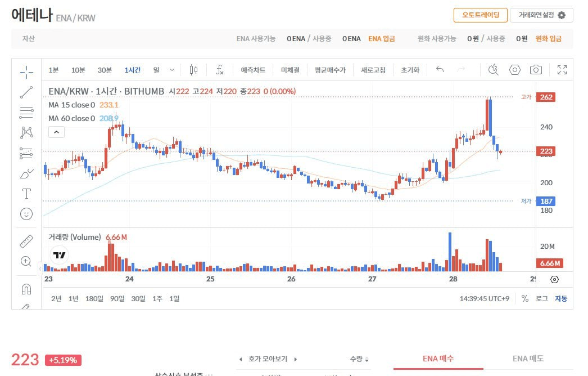The height and width of the screenshot is (376, 588).
Task: Redo the chart action
Action: point(461,69)
